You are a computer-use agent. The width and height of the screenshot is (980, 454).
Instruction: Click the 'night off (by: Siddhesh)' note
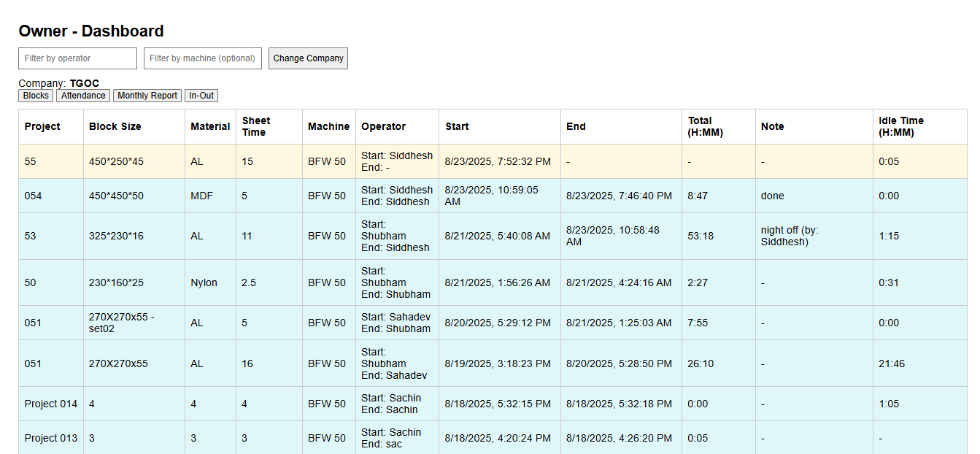pyautogui.click(x=789, y=236)
